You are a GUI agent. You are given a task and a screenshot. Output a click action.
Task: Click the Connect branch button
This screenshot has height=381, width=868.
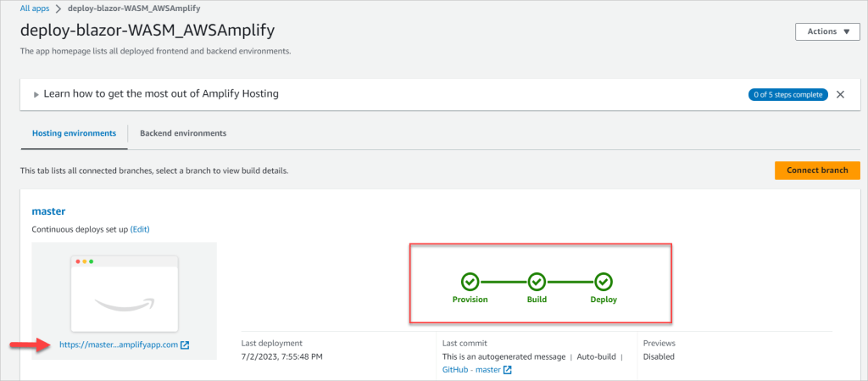[x=817, y=170]
